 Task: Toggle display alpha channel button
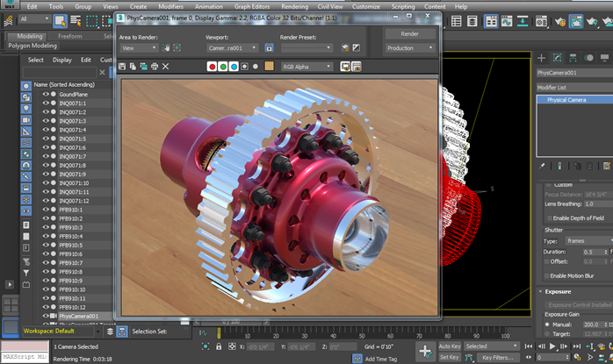click(244, 67)
